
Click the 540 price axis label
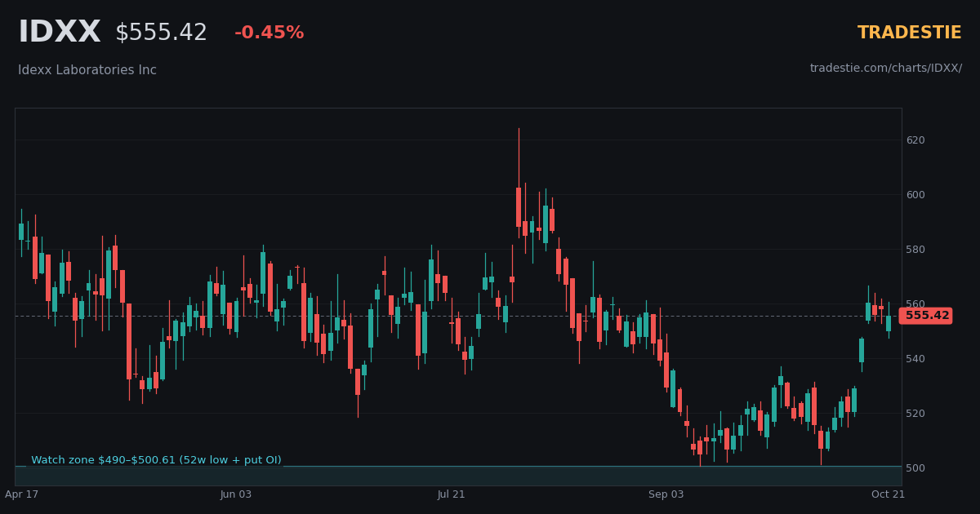point(915,359)
